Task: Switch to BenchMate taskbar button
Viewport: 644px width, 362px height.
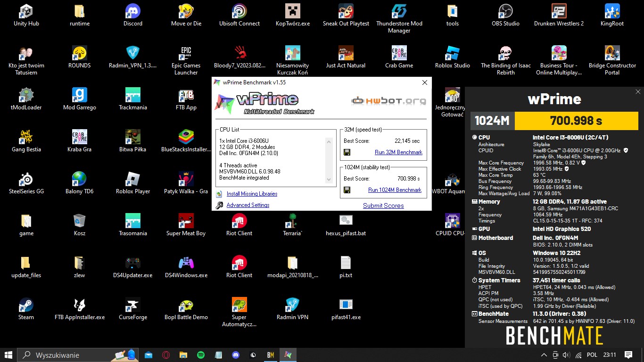Action: [x=271, y=355]
